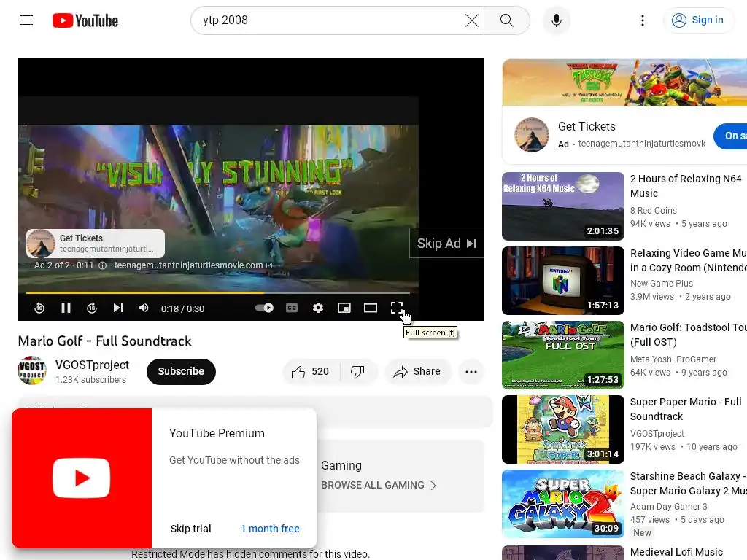The width and height of the screenshot is (747, 560).
Task: Open the Paramount ad avatar in sidebar
Action: click(x=532, y=135)
